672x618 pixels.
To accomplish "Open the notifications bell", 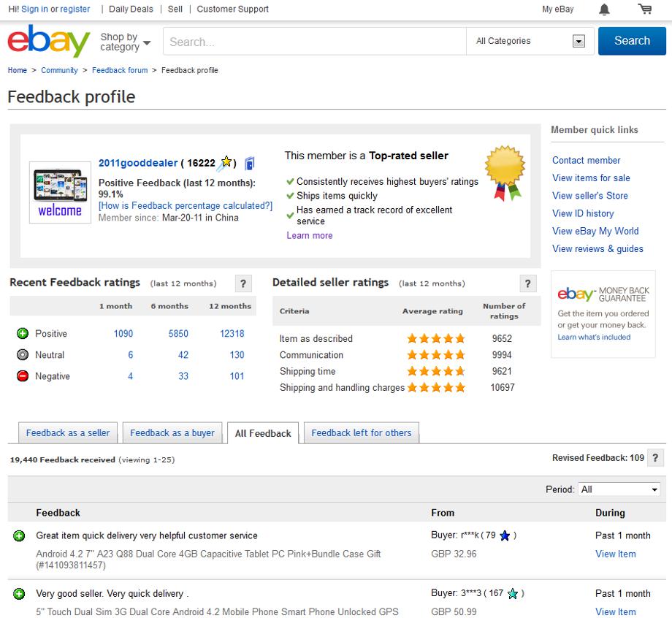I will (x=604, y=9).
